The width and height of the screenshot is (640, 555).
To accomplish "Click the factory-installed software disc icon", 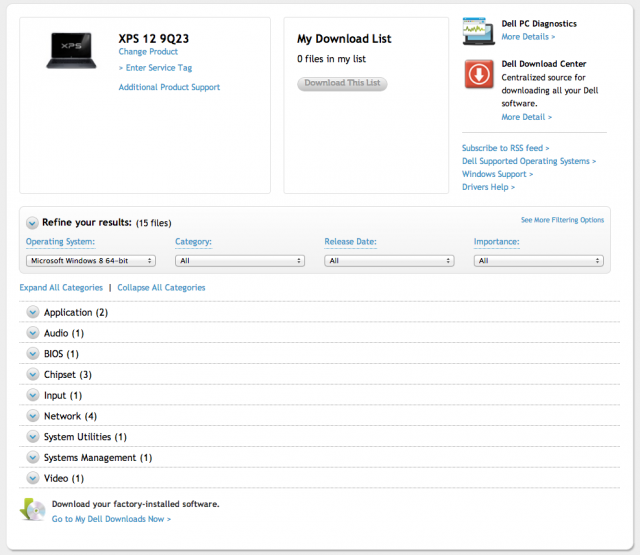I will click(x=33, y=510).
